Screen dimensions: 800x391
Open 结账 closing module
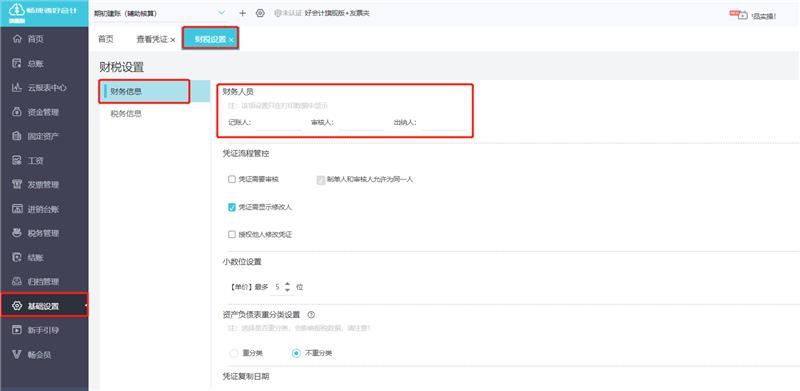(x=44, y=258)
